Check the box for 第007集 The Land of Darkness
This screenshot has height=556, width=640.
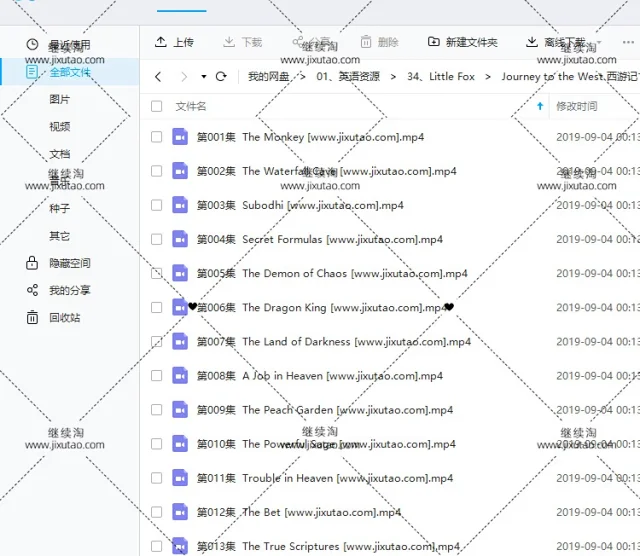[x=156, y=341]
